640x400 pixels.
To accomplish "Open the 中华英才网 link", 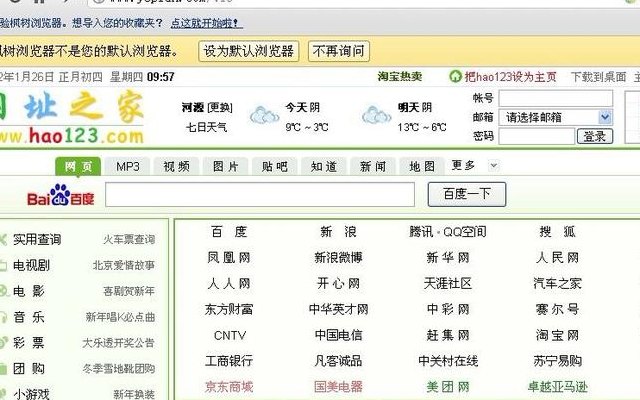I will (x=338, y=309).
